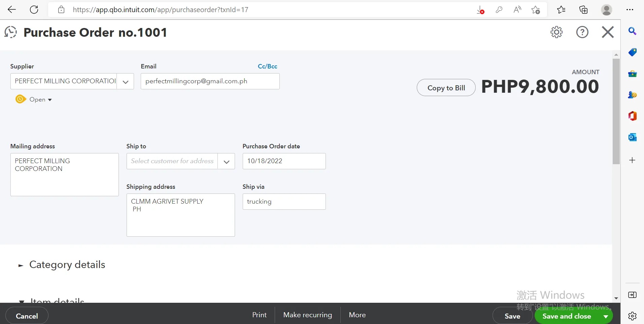This screenshot has width=644, height=324.
Task: Open the purchase order settings gear
Action: tap(556, 32)
